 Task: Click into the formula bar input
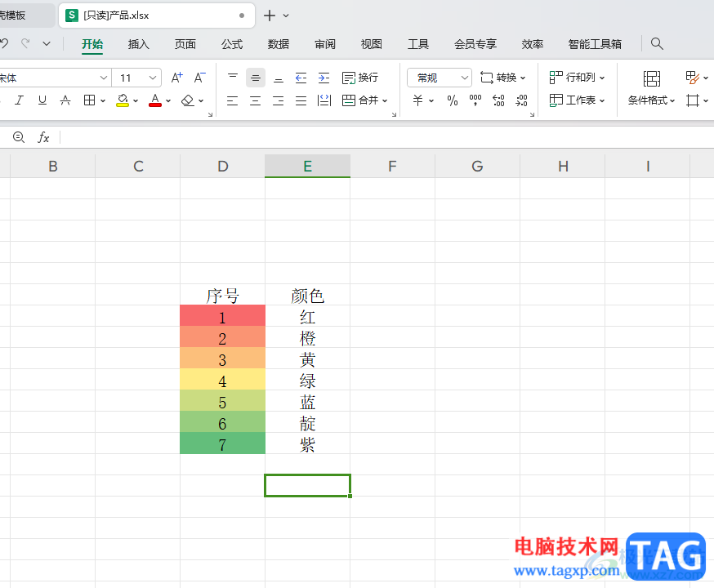387,137
